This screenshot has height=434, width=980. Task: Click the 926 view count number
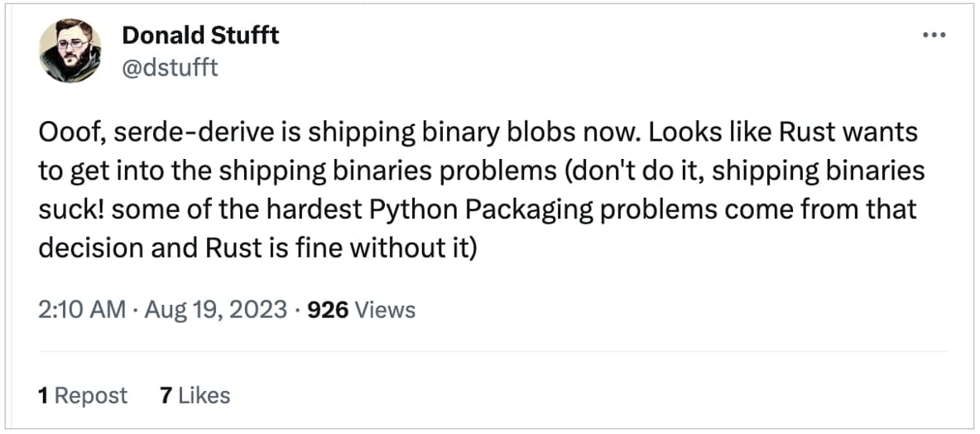[x=329, y=310]
